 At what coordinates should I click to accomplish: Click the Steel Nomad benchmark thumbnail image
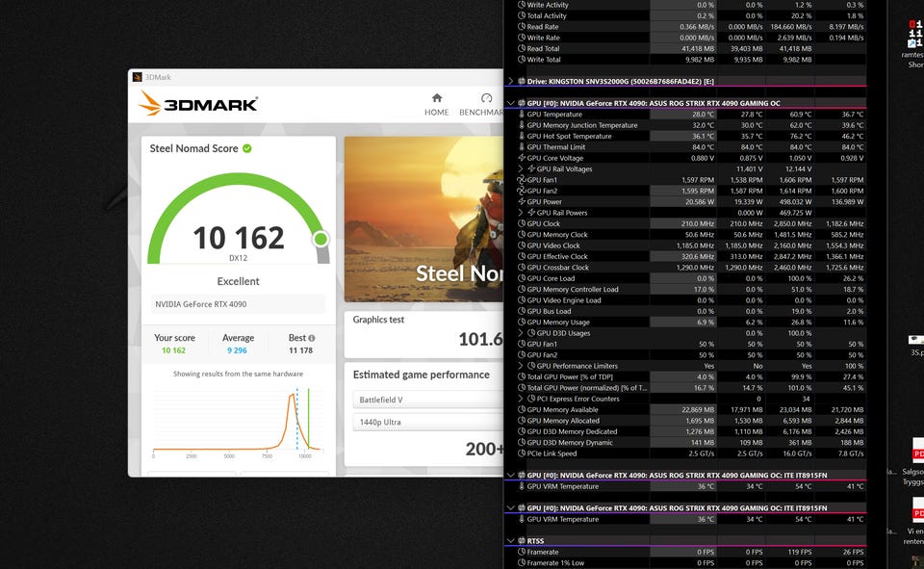click(x=424, y=220)
